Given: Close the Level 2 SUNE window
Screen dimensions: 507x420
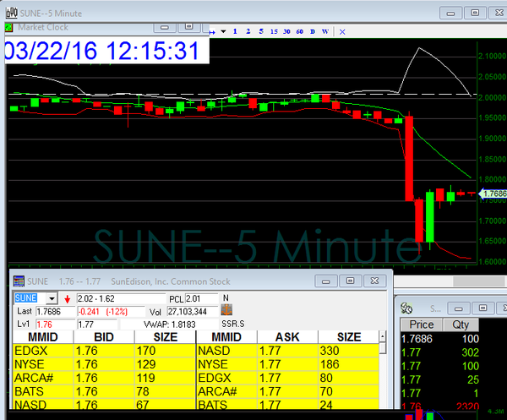Looking at the screenshot, I should (x=374, y=281).
